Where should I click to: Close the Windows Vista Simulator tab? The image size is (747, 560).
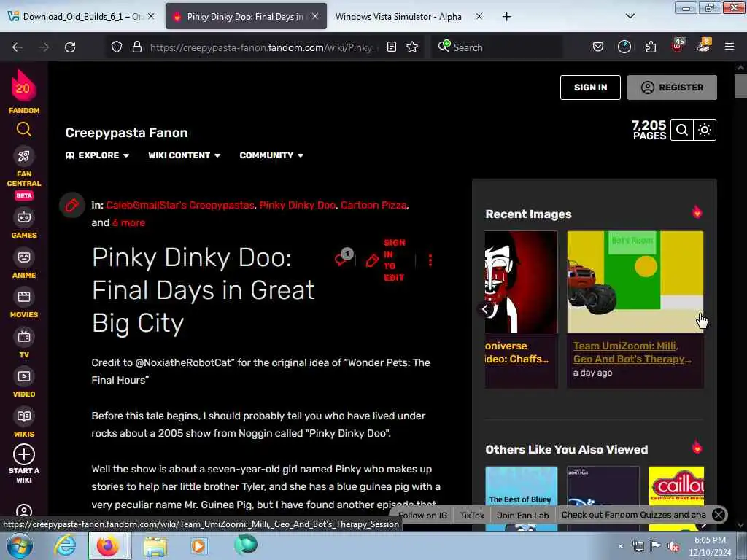[x=479, y=16]
